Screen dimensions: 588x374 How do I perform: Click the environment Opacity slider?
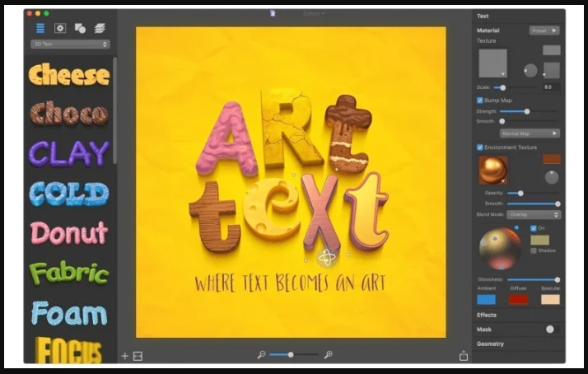[x=533, y=194]
